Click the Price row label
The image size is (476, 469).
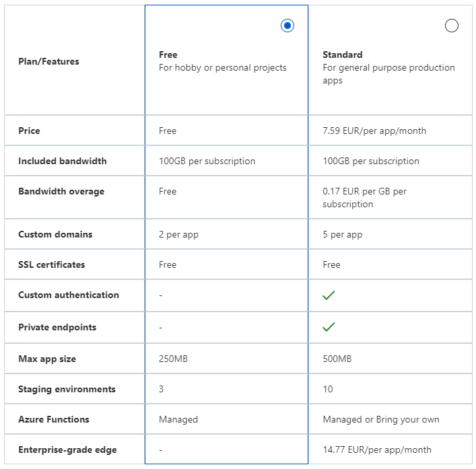pos(29,131)
